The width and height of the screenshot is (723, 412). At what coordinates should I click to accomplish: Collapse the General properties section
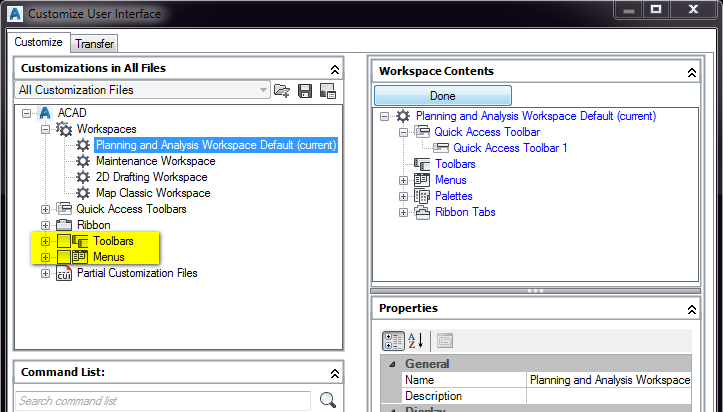(392, 364)
